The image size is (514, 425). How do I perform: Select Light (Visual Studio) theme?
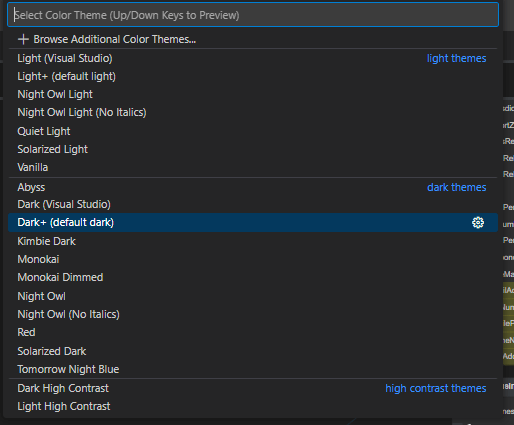tap(253, 58)
